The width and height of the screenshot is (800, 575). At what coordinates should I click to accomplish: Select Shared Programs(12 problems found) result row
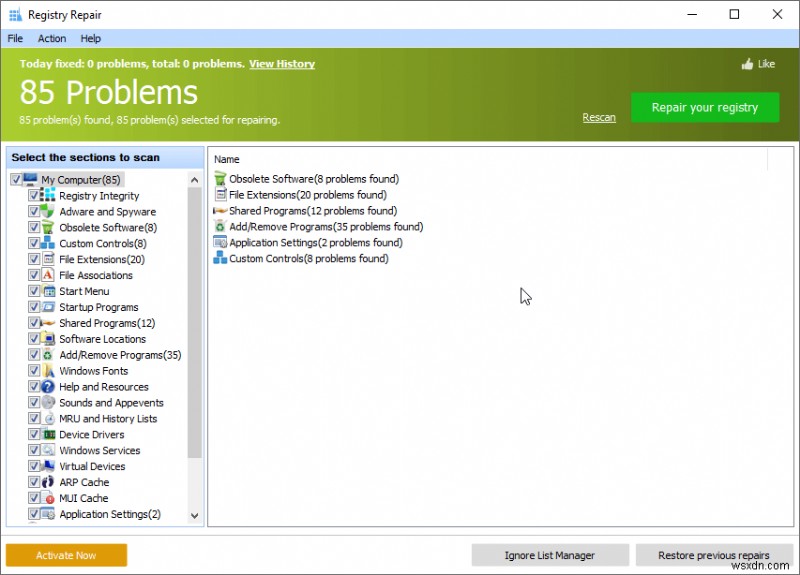pos(305,210)
